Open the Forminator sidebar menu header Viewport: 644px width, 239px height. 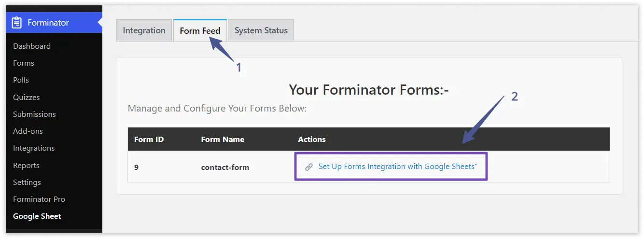click(48, 23)
